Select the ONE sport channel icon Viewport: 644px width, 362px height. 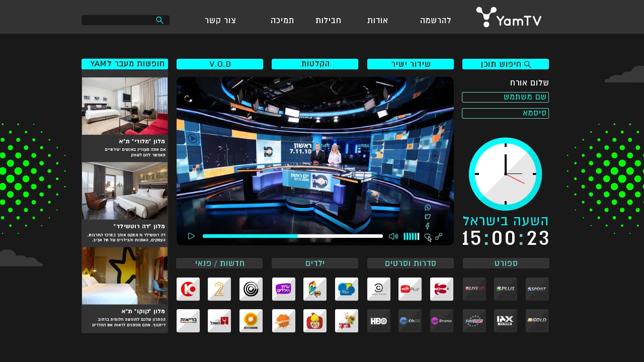pos(506,321)
